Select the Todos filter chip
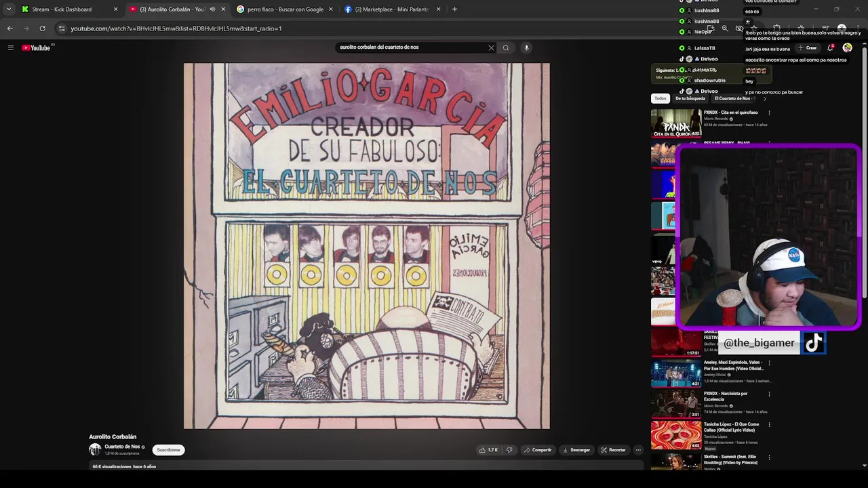The image size is (868, 488). (660, 98)
